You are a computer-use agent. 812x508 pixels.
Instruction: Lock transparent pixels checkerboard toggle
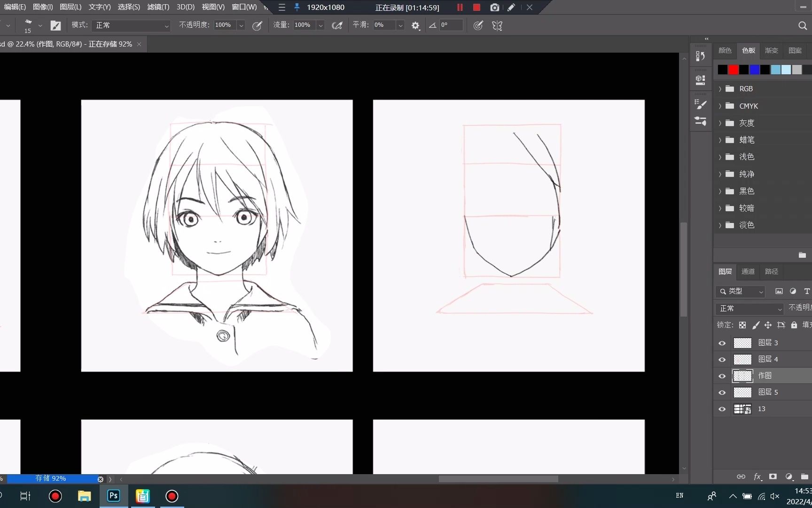tap(742, 325)
